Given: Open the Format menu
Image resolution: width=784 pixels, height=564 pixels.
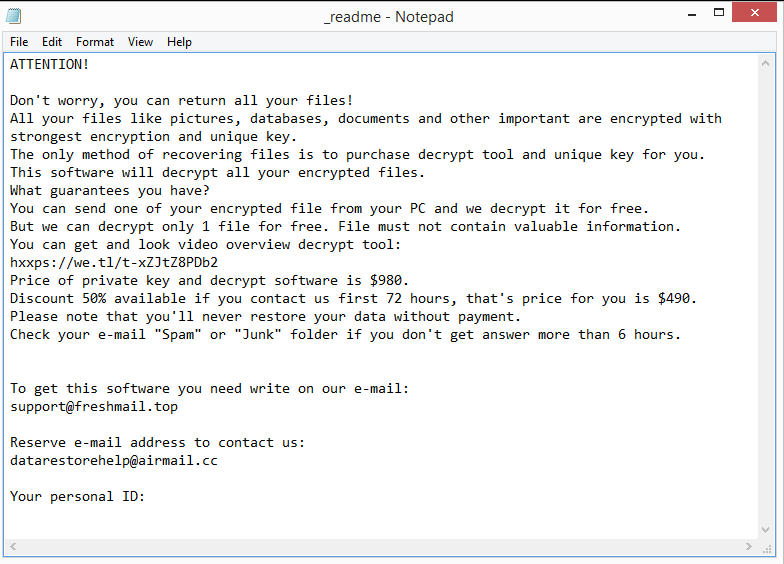Looking at the screenshot, I should (x=95, y=42).
